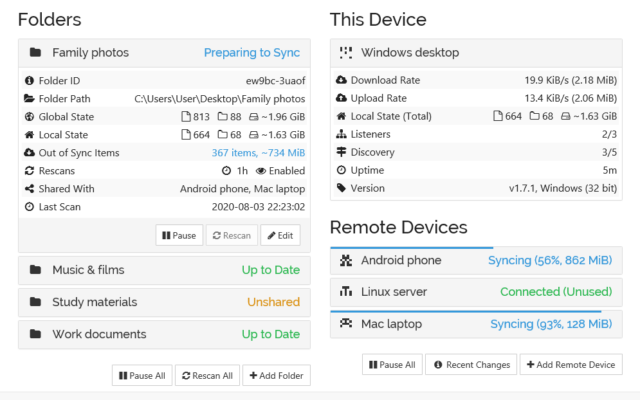Click Add Remote Device
The image size is (640, 400).
571,364
